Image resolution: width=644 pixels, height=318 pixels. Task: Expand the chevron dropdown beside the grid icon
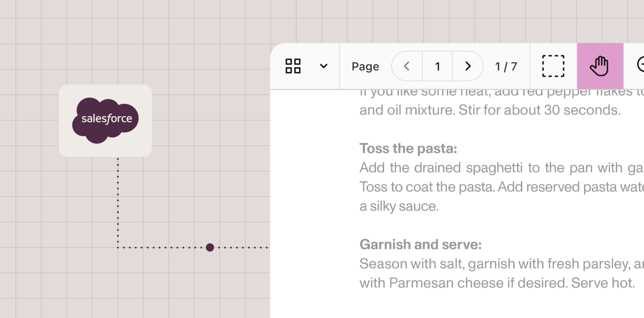324,66
